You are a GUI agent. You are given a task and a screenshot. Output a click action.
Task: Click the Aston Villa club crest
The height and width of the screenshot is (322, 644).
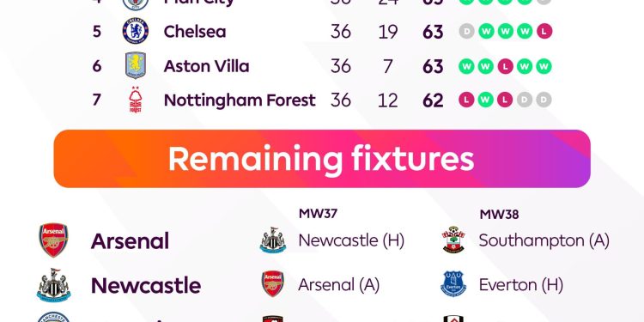(135, 65)
